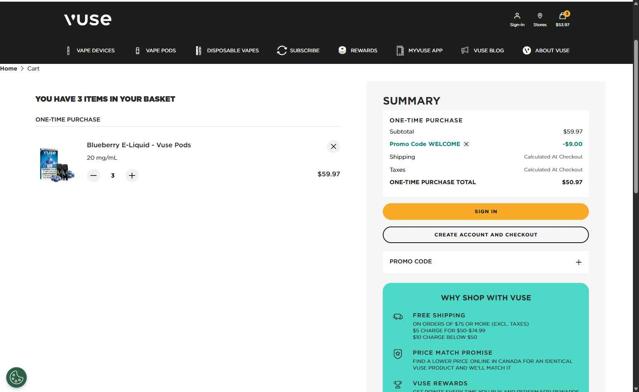Remove the WELCOME promo code
Image resolution: width=639 pixels, height=392 pixels.
click(466, 144)
